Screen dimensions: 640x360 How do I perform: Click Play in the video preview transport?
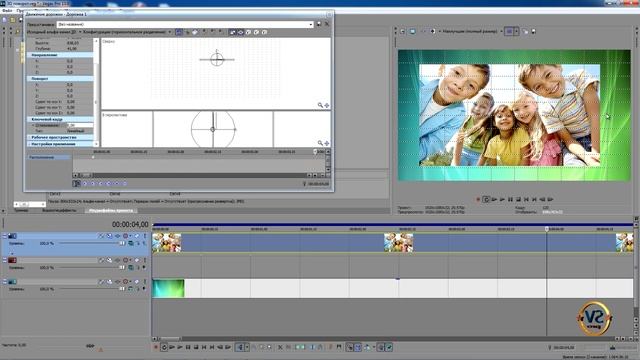pyautogui.click(x=502, y=200)
